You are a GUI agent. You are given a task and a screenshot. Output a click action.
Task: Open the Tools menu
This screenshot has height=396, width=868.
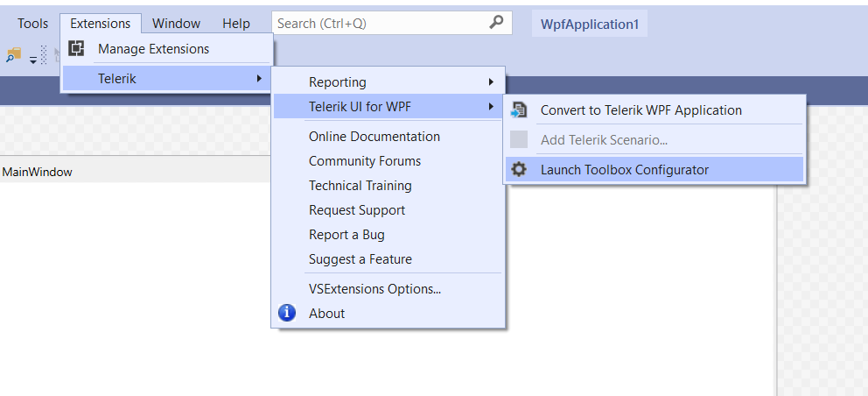(x=33, y=24)
